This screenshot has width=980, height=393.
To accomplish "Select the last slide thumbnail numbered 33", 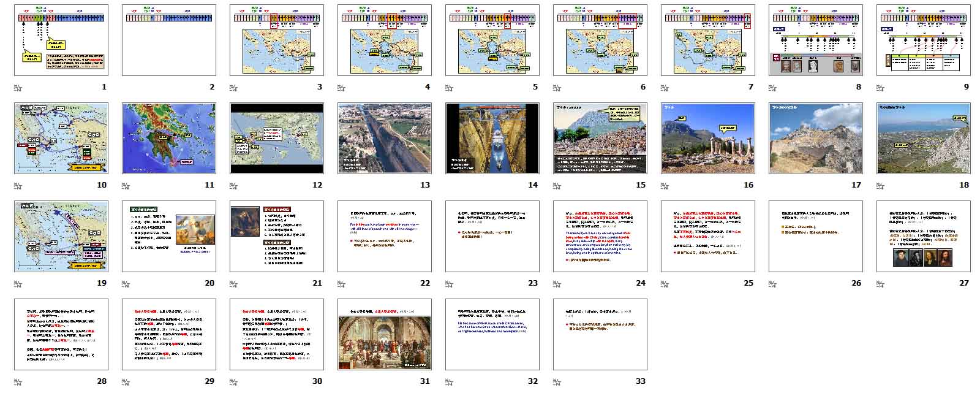I will click(600, 335).
